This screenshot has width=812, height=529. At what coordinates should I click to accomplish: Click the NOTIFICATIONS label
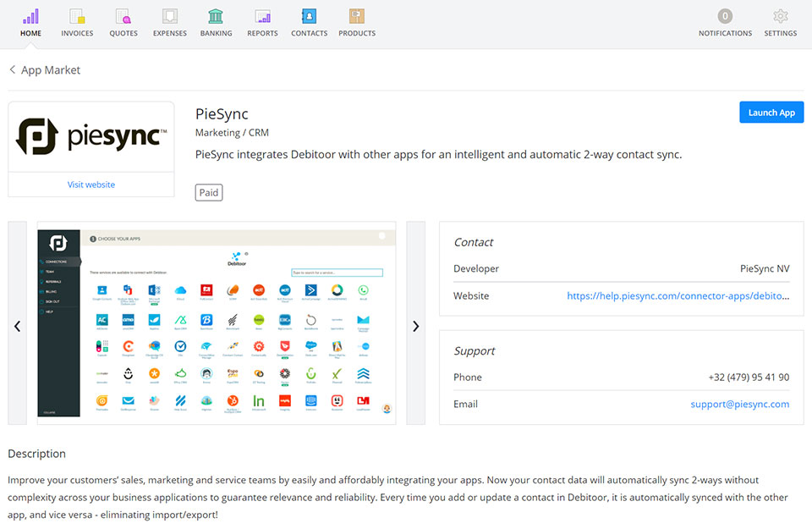[x=725, y=33]
